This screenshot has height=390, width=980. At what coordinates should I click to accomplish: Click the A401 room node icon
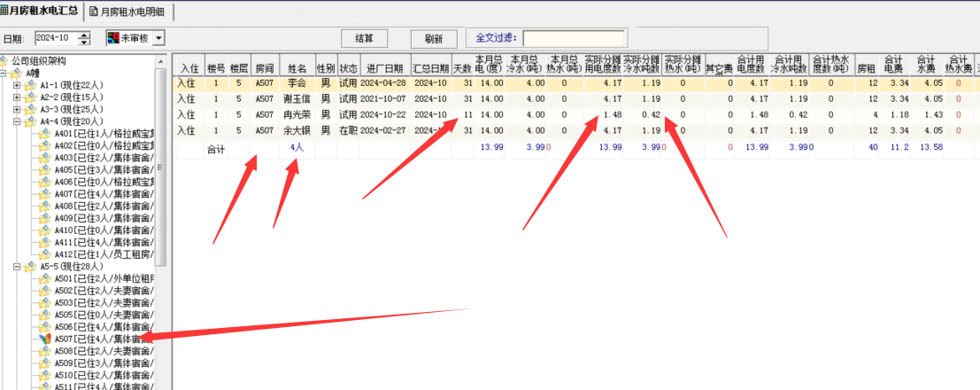pos(45,134)
